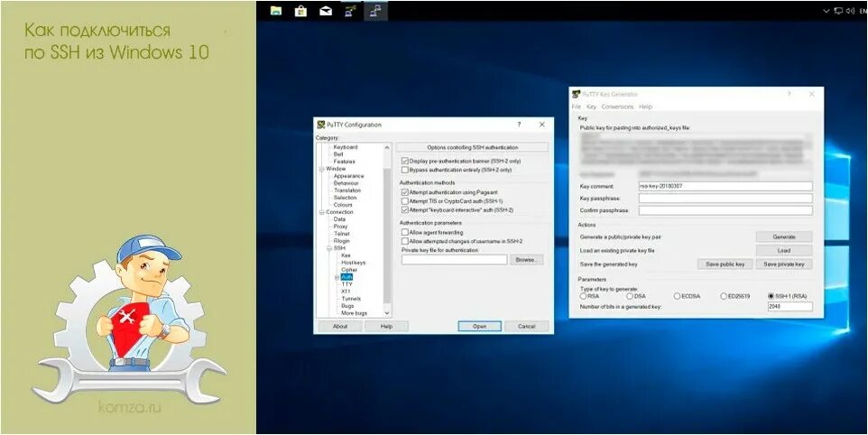Open the Key menu in Key Generator

pos(591,106)
